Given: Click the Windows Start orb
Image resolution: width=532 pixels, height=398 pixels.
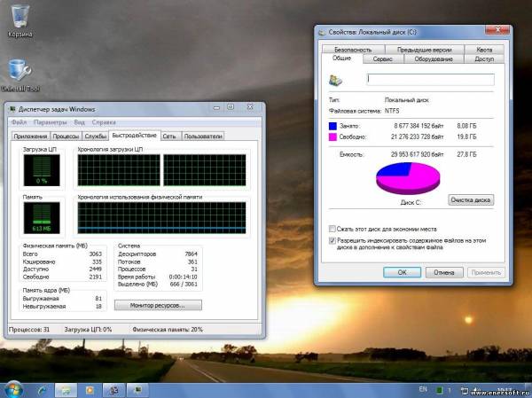Looking at the screenshot, I should click(13, 389).
